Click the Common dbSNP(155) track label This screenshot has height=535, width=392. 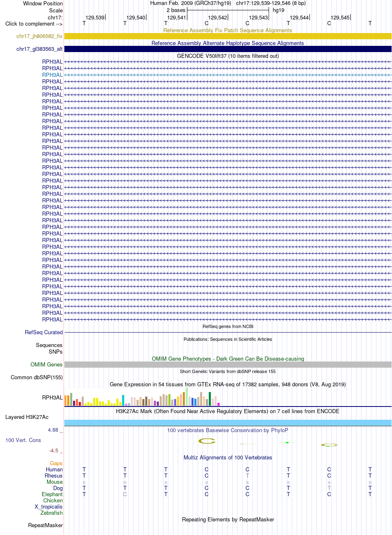tap(37, 378)
